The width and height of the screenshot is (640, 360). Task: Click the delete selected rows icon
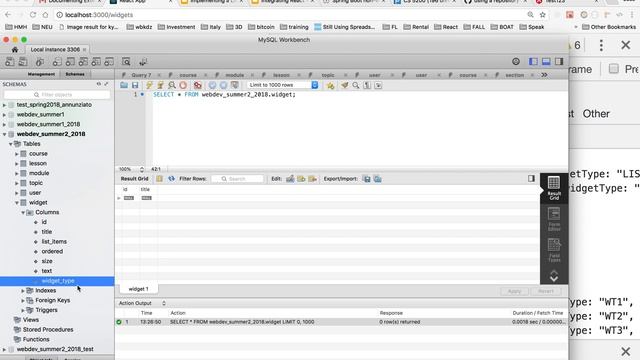pyautogui.click(x=312, y=179)
